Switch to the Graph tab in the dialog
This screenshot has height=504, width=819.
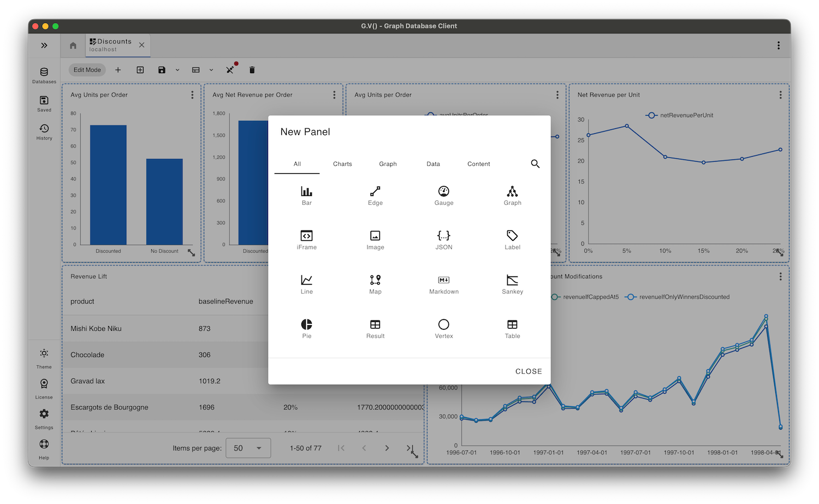(x=388, y=164)
